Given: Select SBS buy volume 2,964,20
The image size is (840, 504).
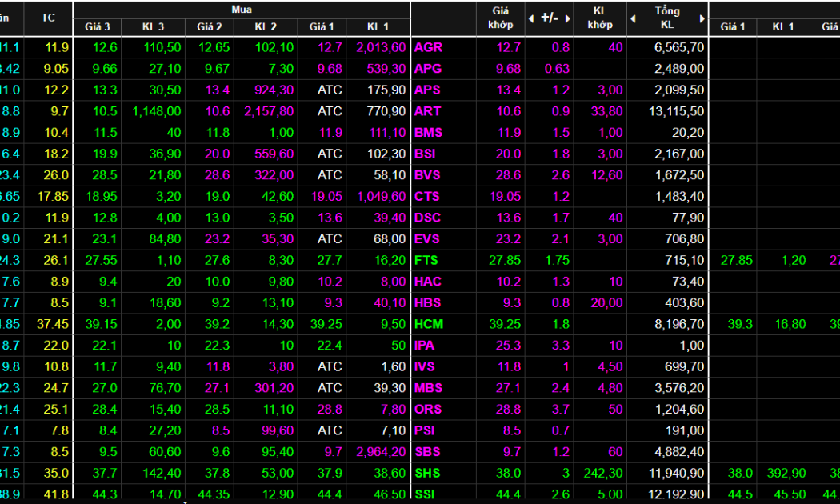Looking at the screenshot, I should click(382, 452).
